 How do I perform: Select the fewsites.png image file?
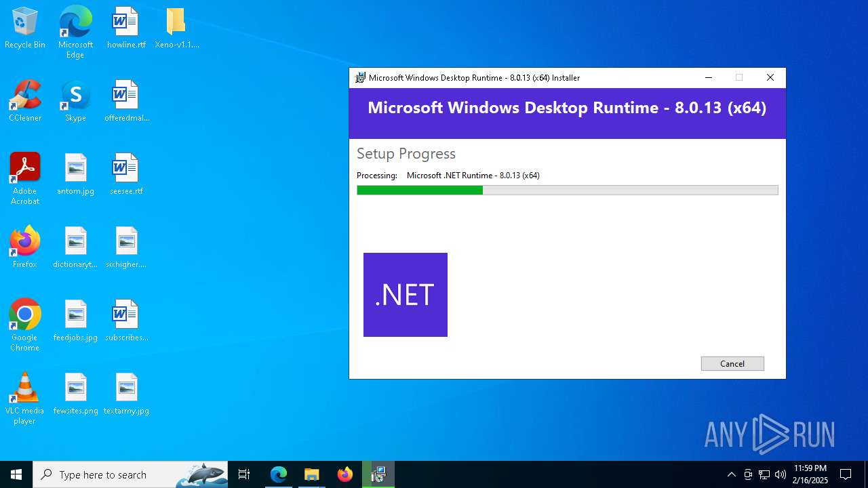(75, 394)
